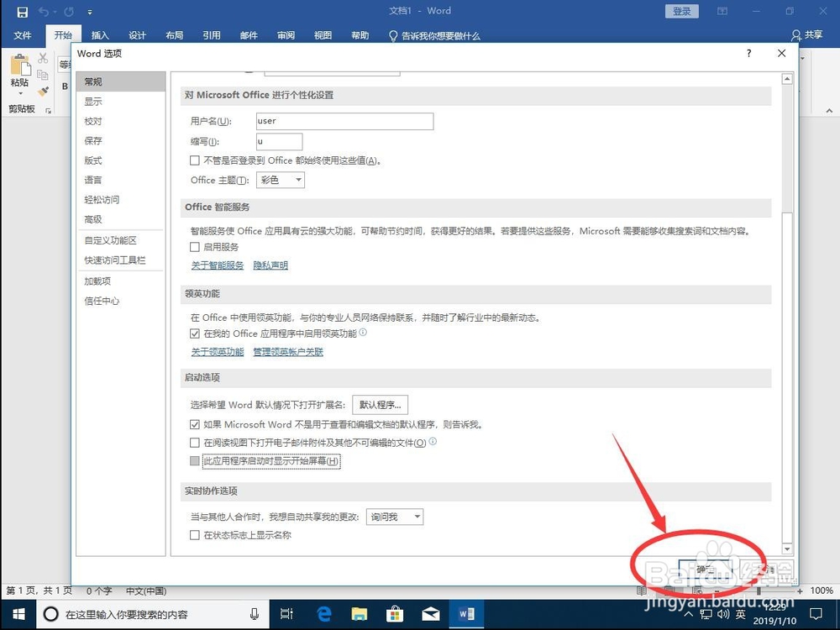Toggle show Start screen on startup checkbox
The height and width of the screenshot is (630, 840).
pyautogui.click(x=195, y=460)
